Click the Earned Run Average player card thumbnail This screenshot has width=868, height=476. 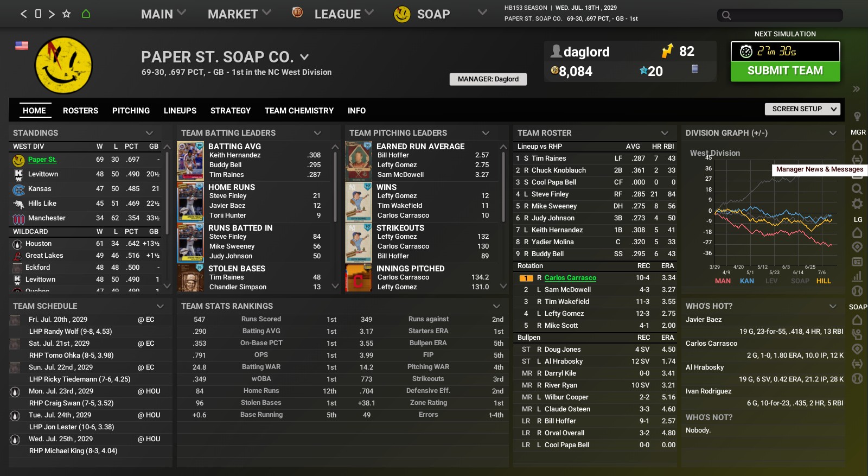pos(359,161)
